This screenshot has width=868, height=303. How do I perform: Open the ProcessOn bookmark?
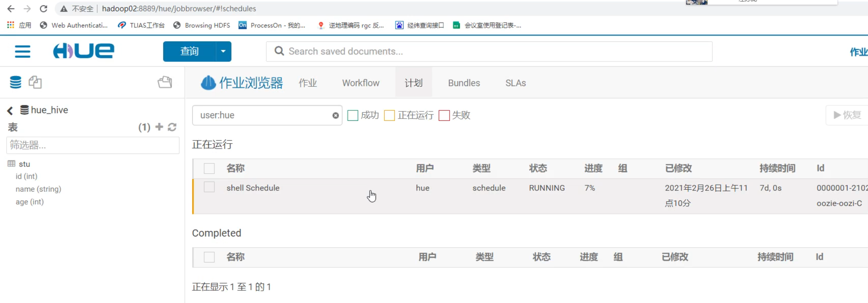pos(272,25)
